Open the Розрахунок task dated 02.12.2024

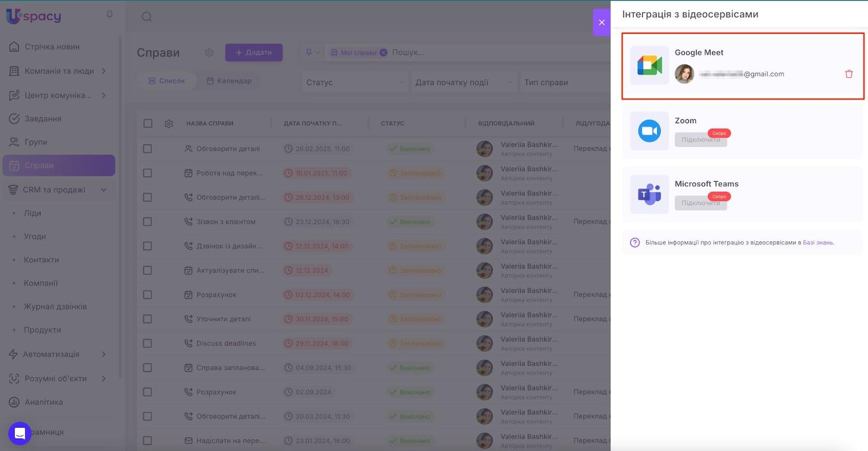tap(216, 295)
